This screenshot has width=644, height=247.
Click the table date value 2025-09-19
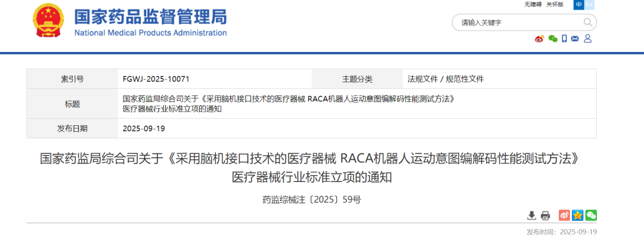(x=144, y=129)
